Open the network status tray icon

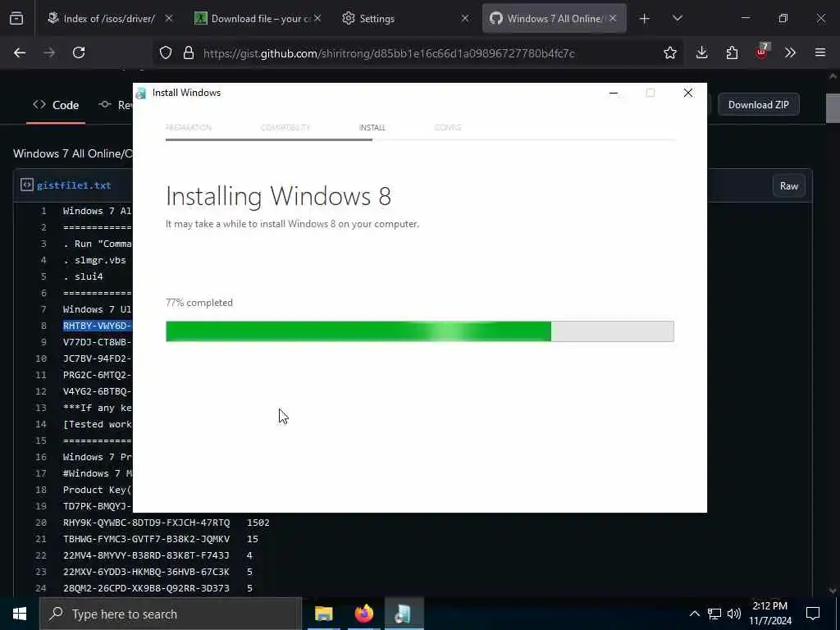point(714,614)
